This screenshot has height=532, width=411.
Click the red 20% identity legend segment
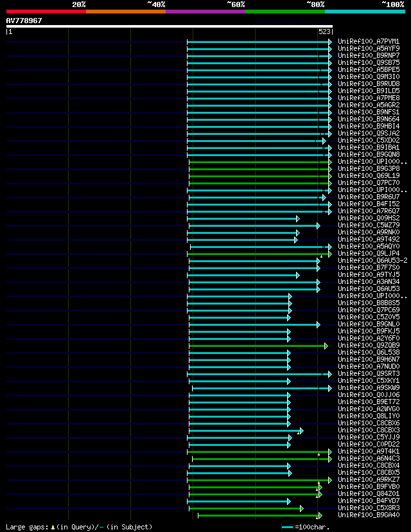tap(46, 12)
